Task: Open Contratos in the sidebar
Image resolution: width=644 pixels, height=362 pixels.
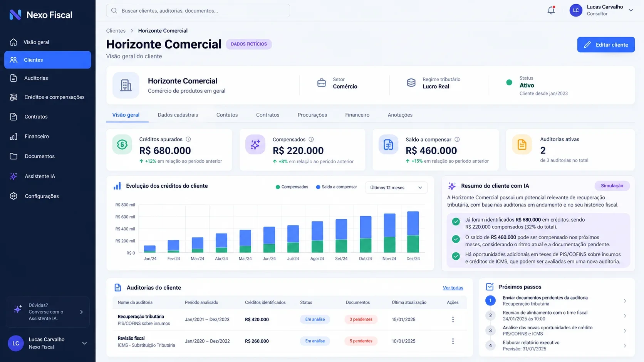Action: [48, 117]
